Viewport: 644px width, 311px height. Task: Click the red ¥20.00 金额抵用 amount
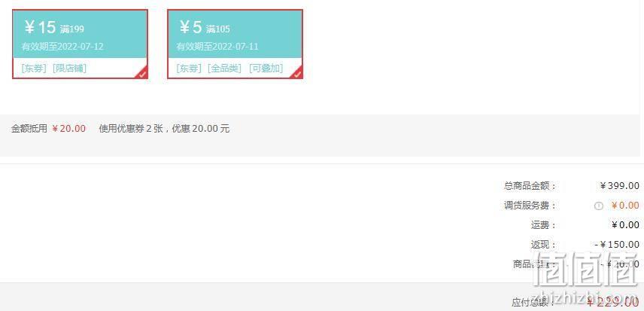coord(68,129)
